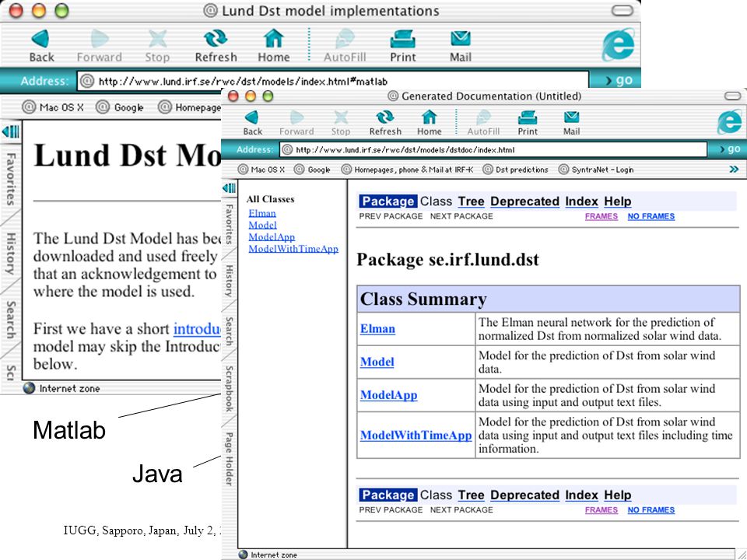
Task: Click bottom NO FRAMES link
Action: click(x=651, y=510)
